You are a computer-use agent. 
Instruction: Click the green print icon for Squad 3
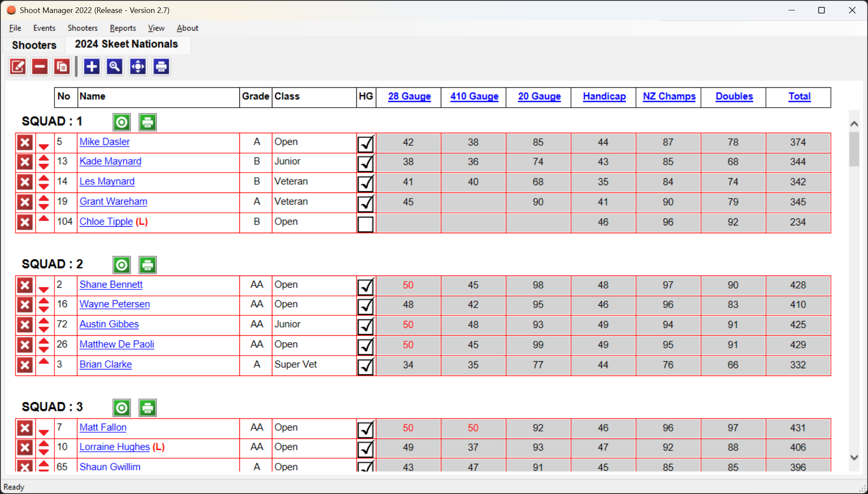tap(148, 408)
